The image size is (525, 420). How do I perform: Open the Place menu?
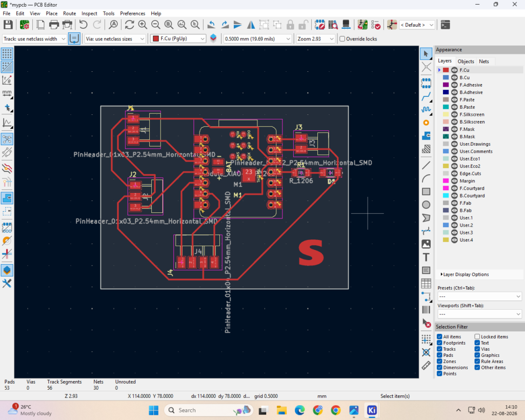(52, 13)
